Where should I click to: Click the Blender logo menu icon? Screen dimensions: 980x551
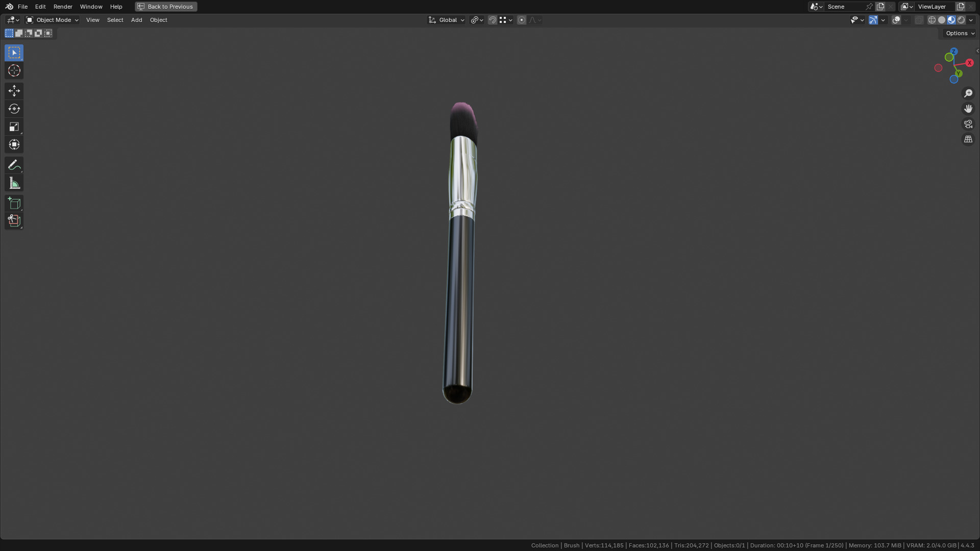click(9, 7)
